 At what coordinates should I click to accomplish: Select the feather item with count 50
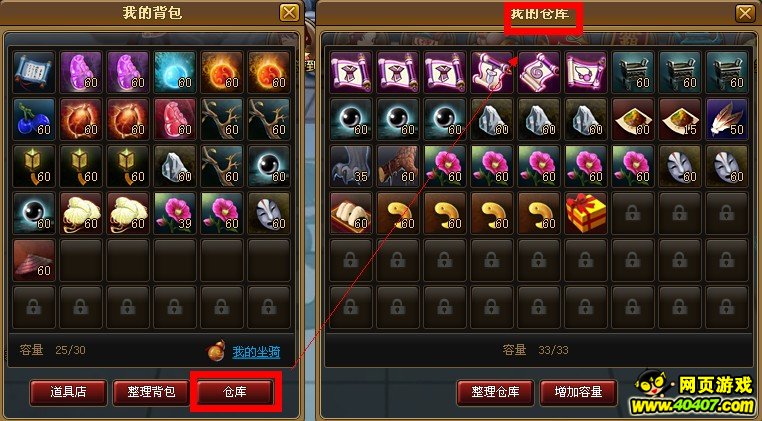pos(727,119)
